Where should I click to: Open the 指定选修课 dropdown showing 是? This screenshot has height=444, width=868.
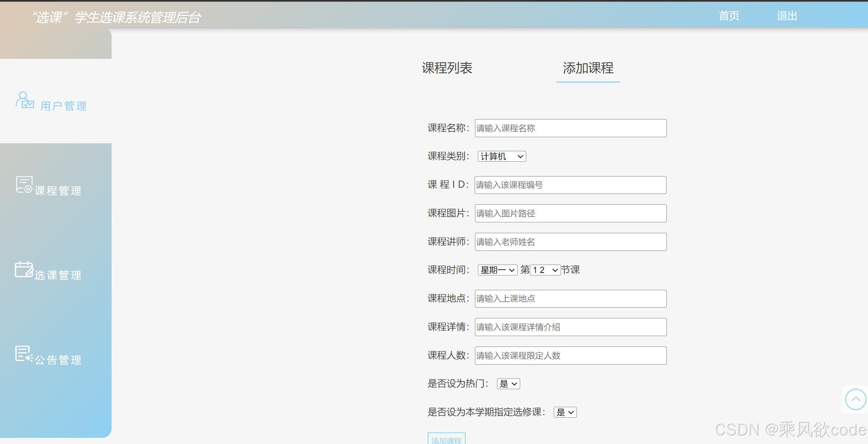click(565, 412)
